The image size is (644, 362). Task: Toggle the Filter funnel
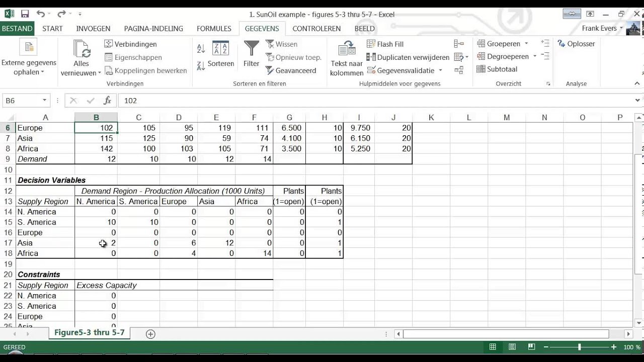coord(251,54)
